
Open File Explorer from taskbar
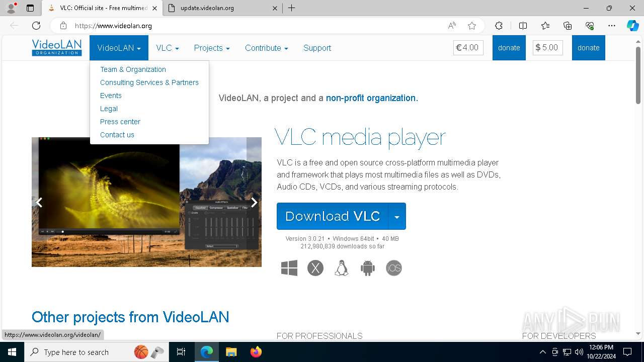(231, 352)
